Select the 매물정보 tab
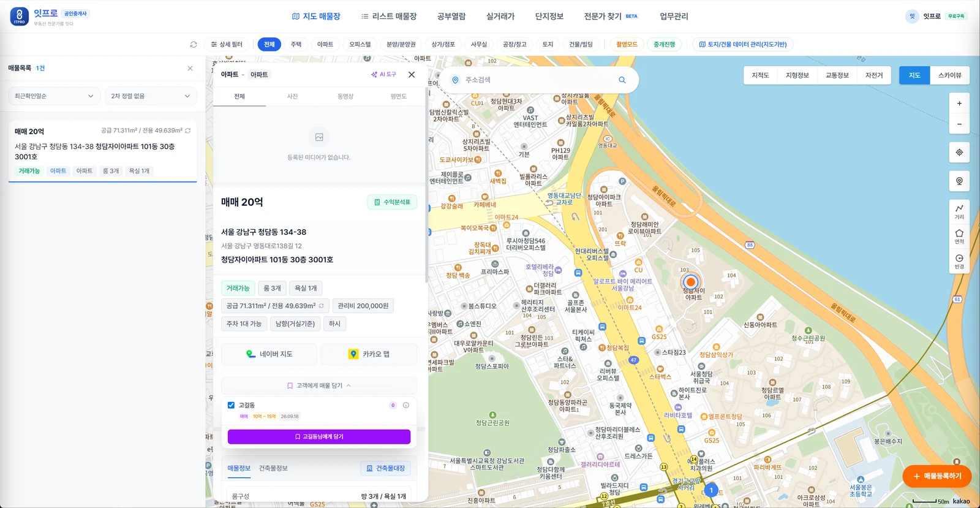The image size is (980, 508). click(x=239, y=468)
